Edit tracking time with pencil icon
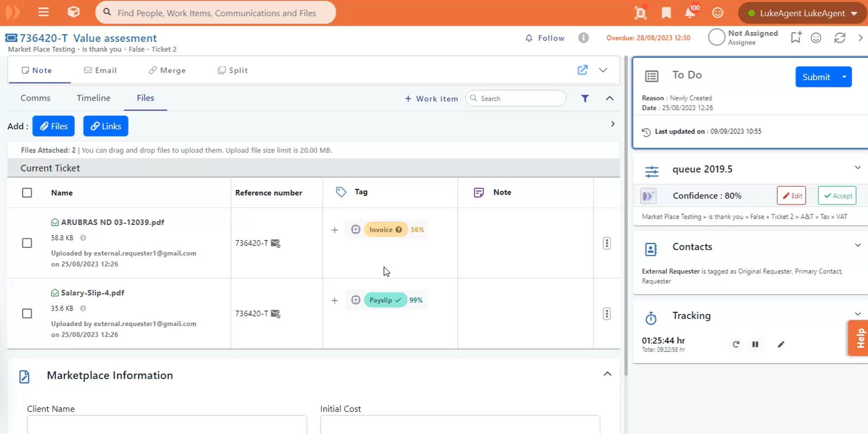This screenshot has width=868, height=434. 781,344
